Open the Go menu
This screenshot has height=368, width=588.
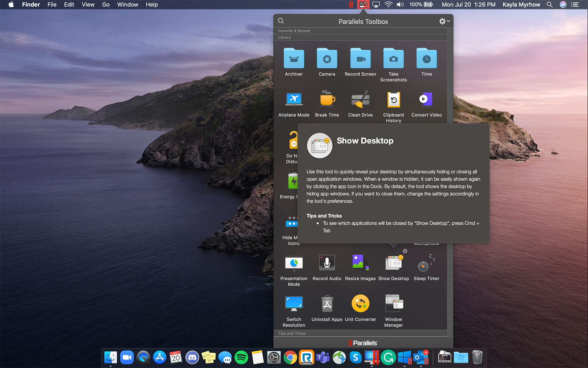[105, 5]
